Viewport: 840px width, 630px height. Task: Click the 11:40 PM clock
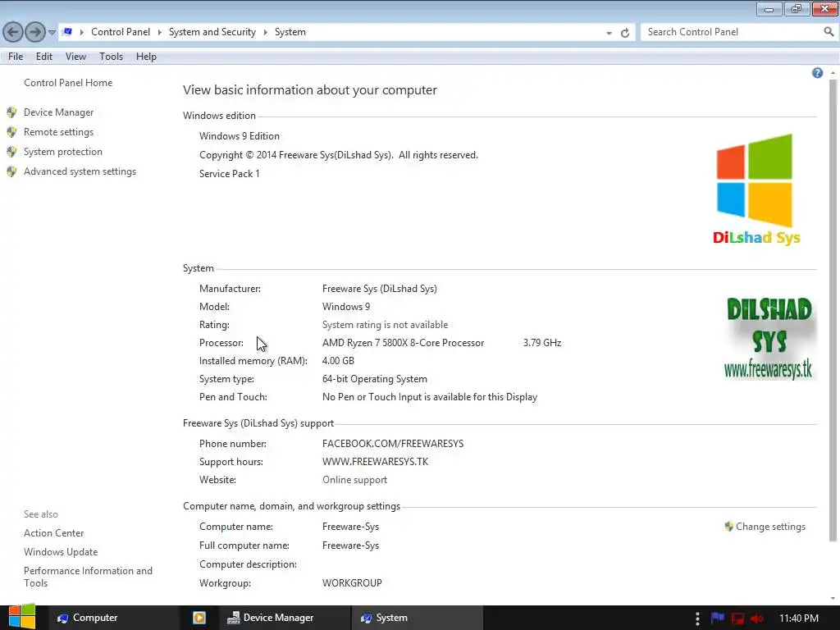tap(799, 619)
